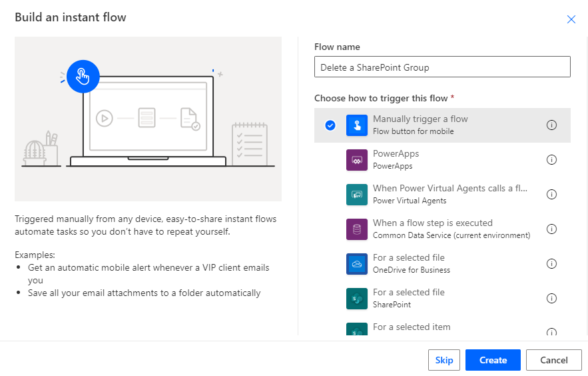This screenshot has height=376, width=588.
Task: Show info for OneDrive For a selected file
Action: 551,264
